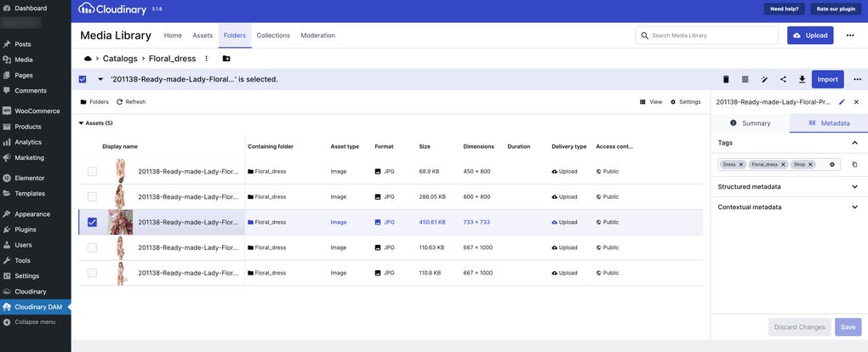This screenshot has height=352, width=868.
Task: Click the pencil icon to rename asset
Action: point(842,102)
